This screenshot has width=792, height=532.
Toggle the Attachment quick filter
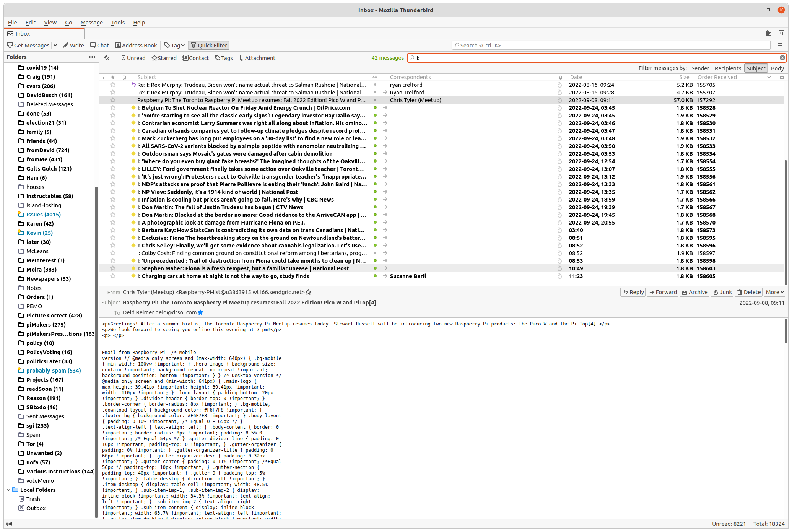click(257, 58)
